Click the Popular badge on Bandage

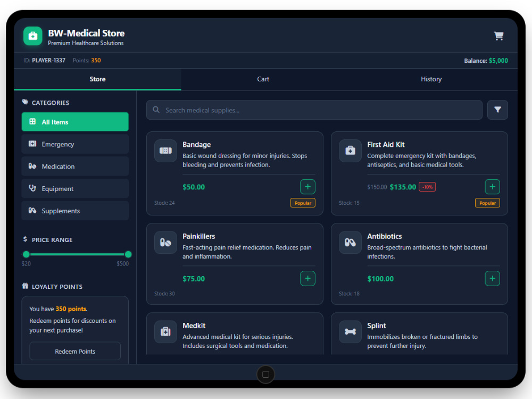coord(303,203)
